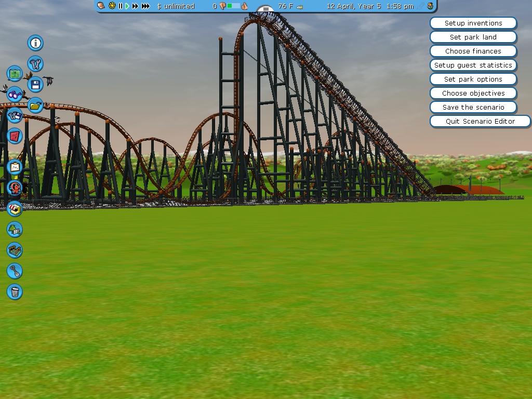
Task: Open the load folder icon
Action: (35, 105)
